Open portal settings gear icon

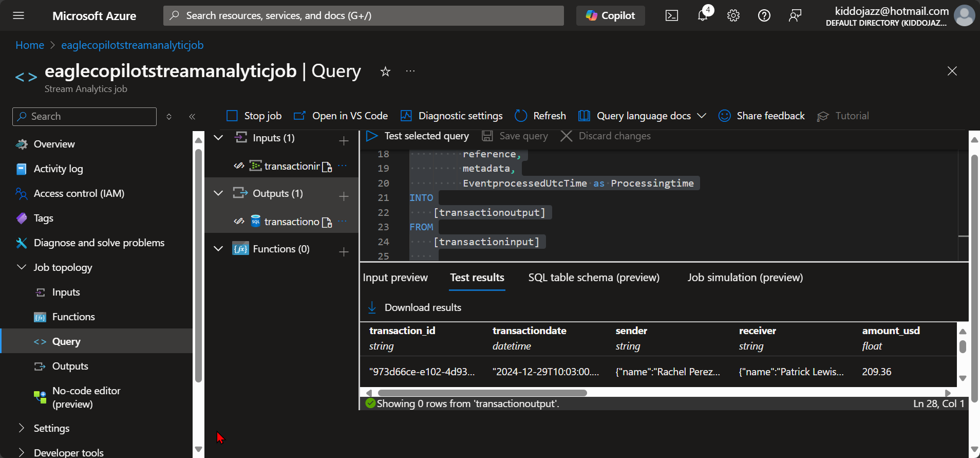[x=733, y=15]
